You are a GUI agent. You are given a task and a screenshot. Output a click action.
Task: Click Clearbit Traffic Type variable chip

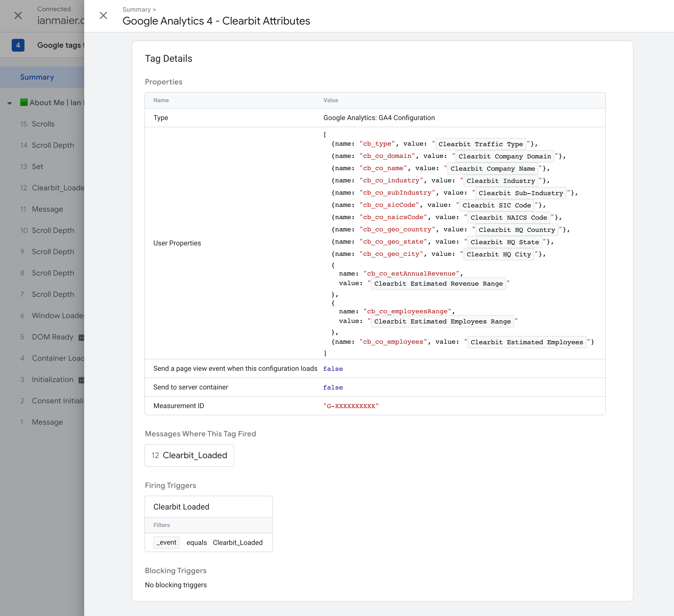(x=480, y=144)
